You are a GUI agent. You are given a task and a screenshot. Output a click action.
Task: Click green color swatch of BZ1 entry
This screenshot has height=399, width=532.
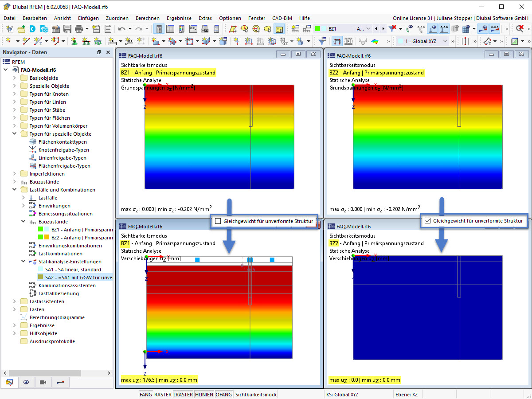tap(41, 230)
